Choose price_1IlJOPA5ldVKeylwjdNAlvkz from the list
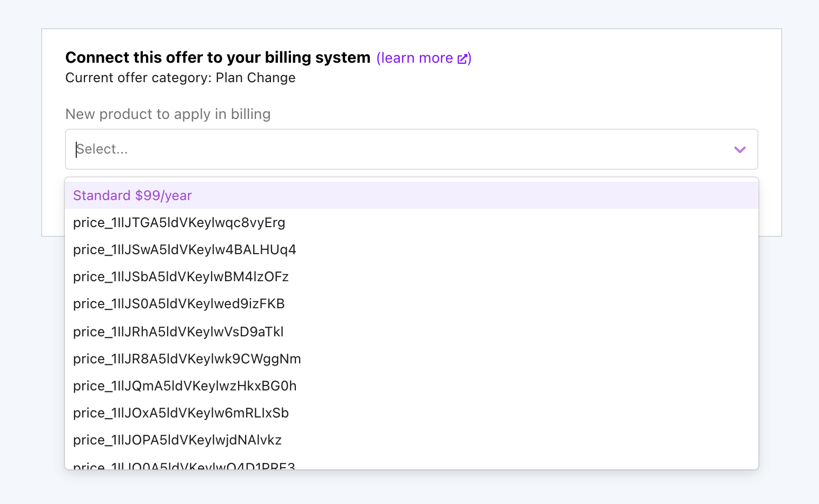Viewport: 819px width, 504px height. [177, 440]
